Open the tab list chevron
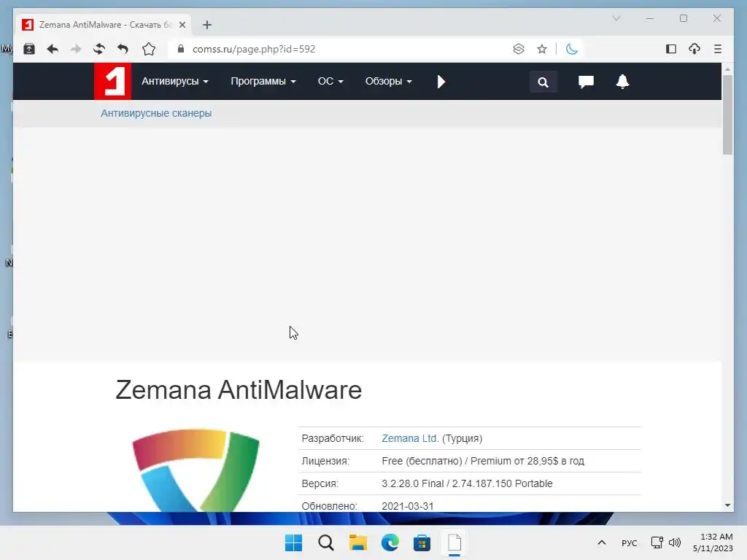Image resolution: width=747 pixels, height=560 pixels. [x=616, y=18]
